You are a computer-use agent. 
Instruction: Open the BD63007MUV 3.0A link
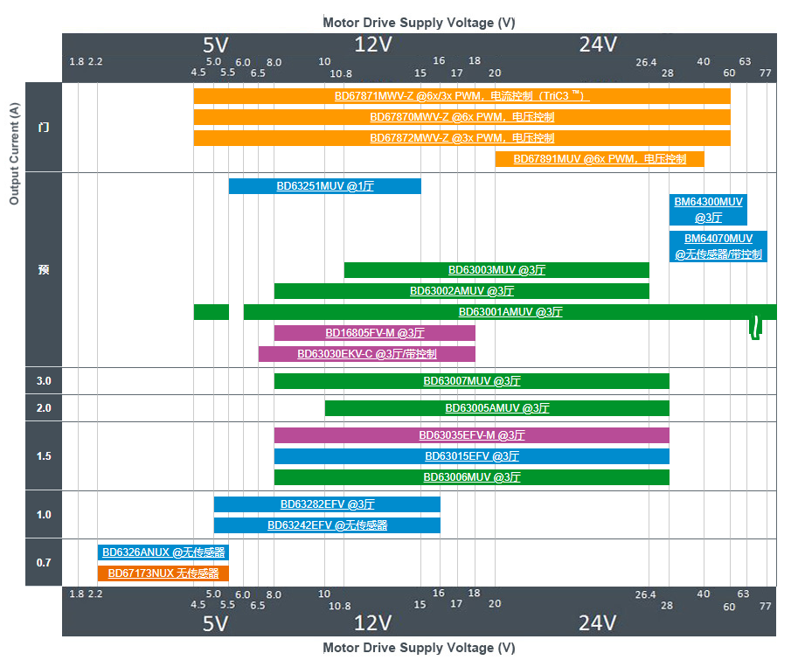[471, 381]
